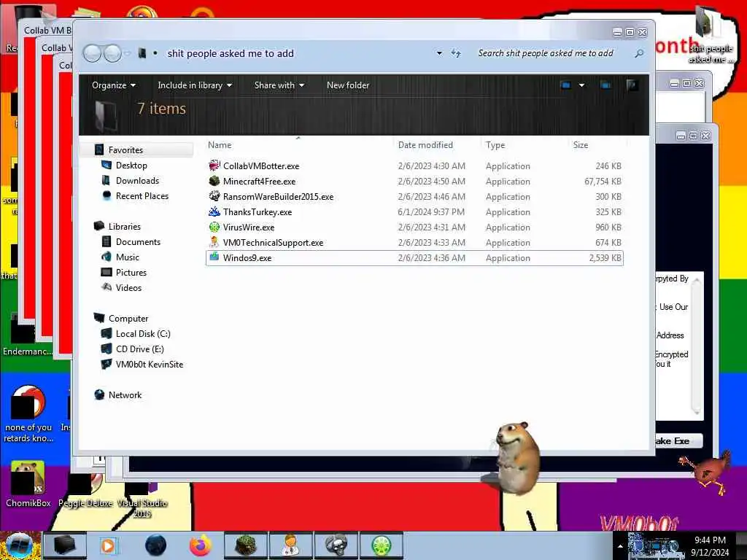Click the Back navigation button

[93, 53]
